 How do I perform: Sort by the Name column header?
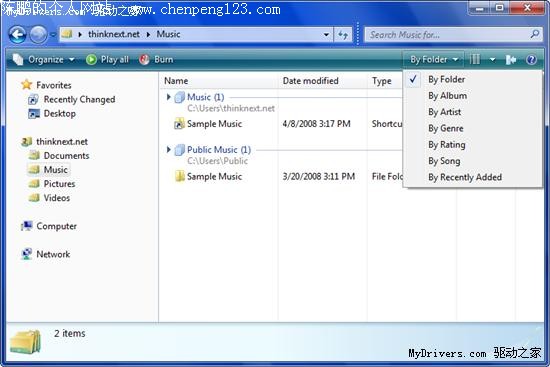click(218, 81)
